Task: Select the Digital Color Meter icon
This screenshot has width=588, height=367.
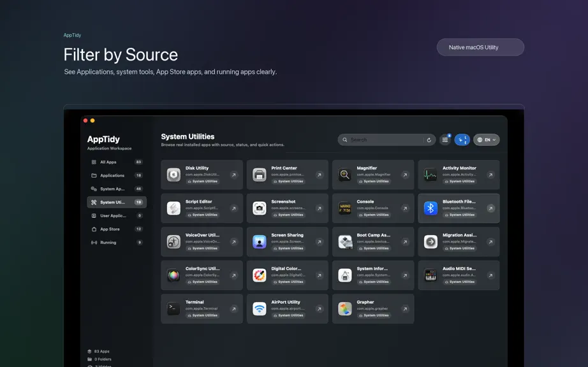Action: pyautogui.click(x=259, y=275)
